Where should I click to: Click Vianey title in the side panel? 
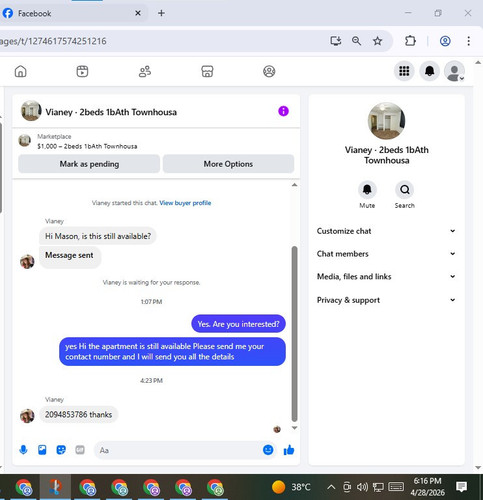[x=387, y=155]
